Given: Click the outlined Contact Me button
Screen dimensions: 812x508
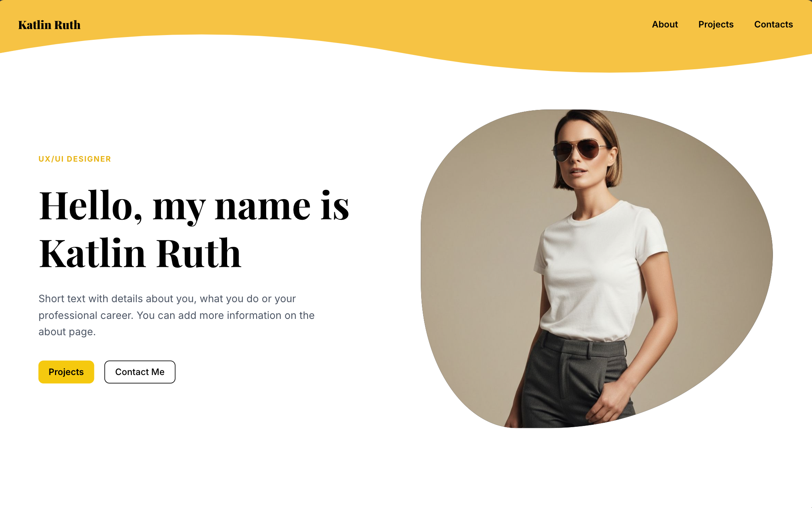Looking at the screenshot, I should 140,372.
